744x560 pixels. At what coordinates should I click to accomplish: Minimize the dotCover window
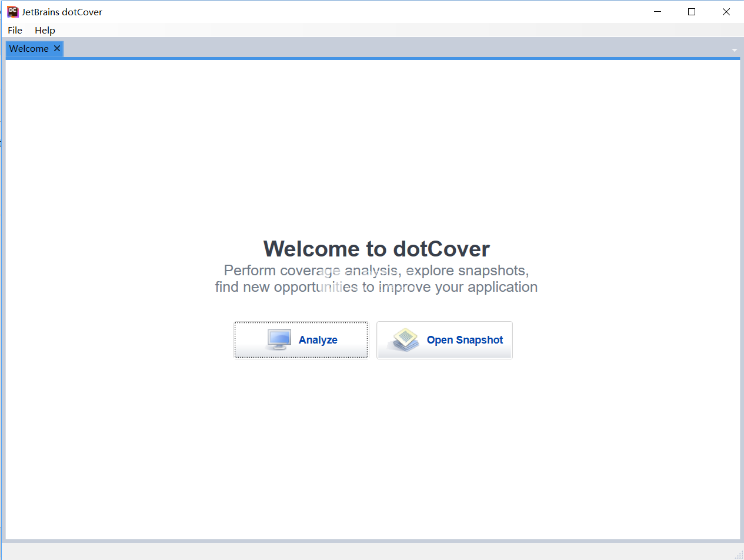coord(657,12)
